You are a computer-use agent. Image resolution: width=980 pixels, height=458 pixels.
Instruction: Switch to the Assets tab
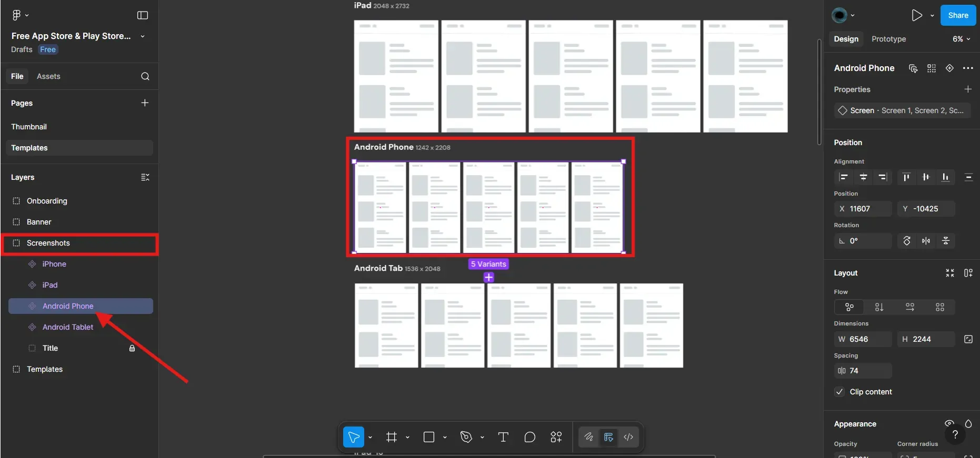(x=48, y=76)
